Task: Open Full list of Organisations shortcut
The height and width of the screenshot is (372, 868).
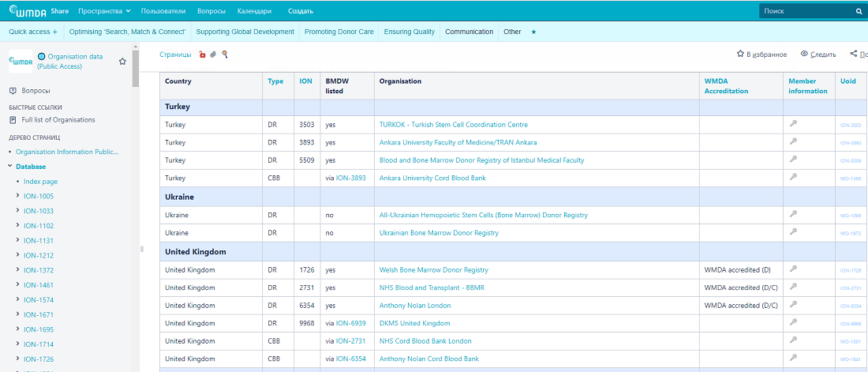Action: click(58, 120)
